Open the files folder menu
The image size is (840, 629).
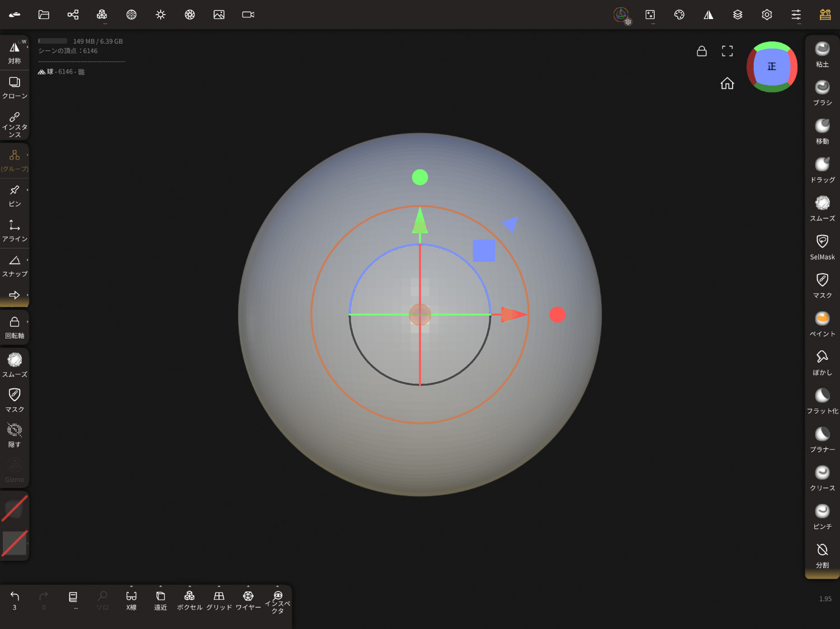[x=44, y=15]
